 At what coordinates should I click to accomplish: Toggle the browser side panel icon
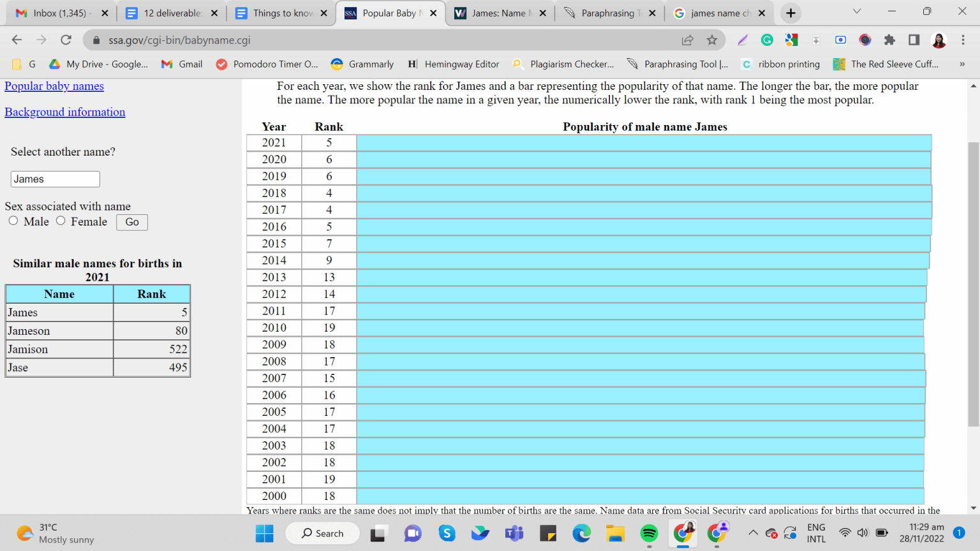[x=914, y=40]
